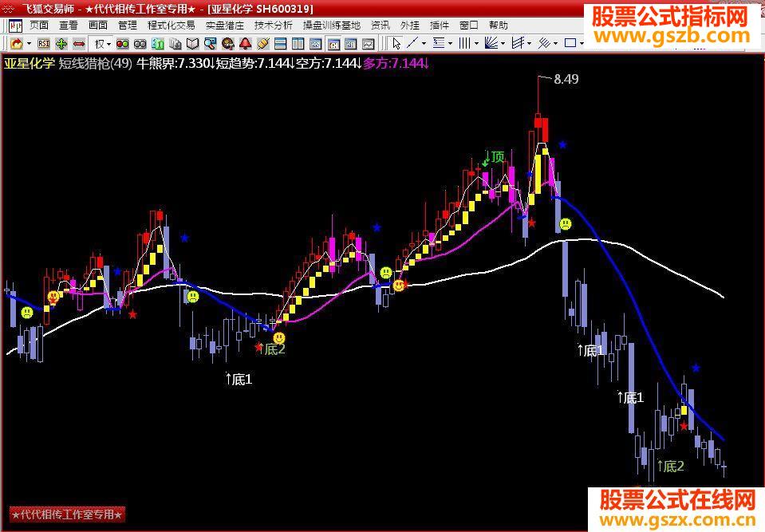The image size is (765, 532).
Task: Select the vertical period lines tool
Action: [465, 43]
